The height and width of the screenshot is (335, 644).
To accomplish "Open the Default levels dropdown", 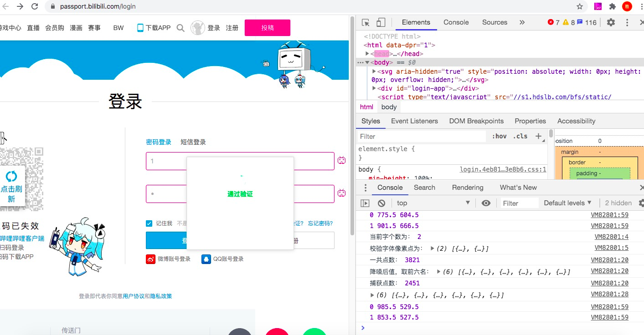I will click(x=567, y=203).
